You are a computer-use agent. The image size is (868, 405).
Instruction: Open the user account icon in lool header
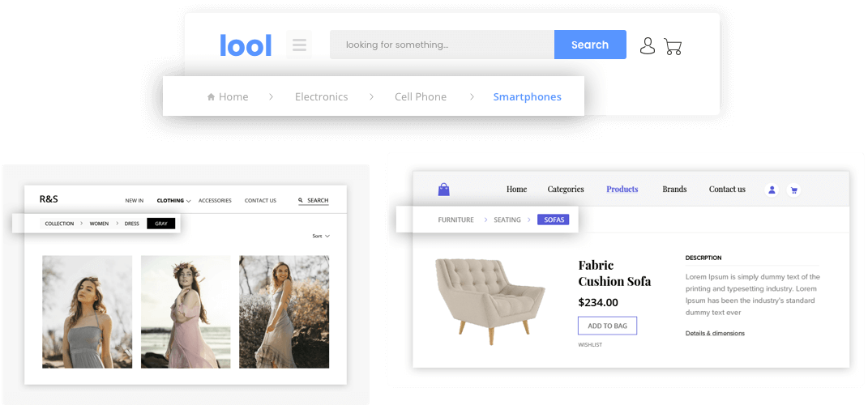647,45
